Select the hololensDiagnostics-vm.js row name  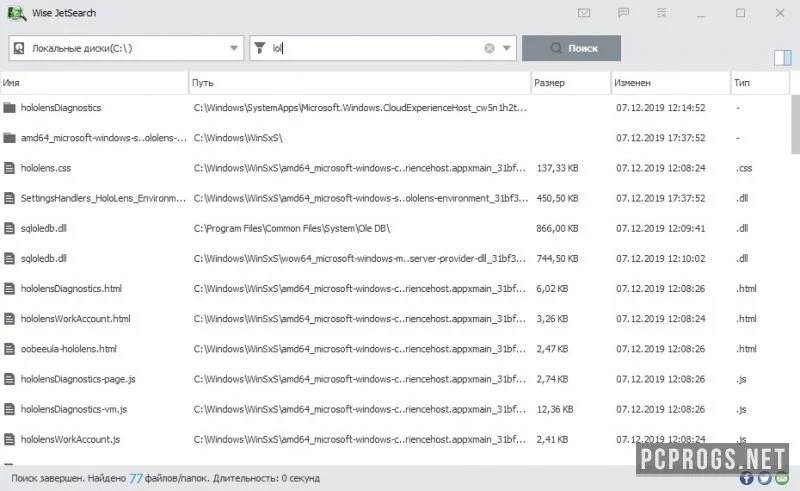click(73, 409)
